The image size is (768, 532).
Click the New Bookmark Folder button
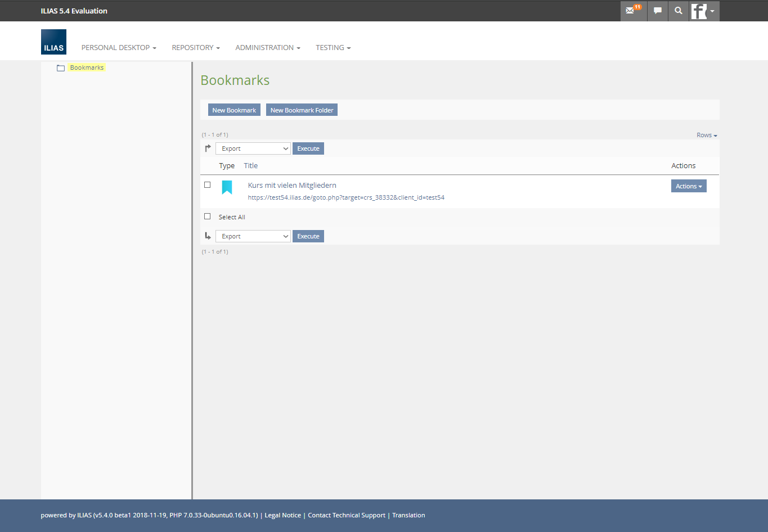coord(302,110)
